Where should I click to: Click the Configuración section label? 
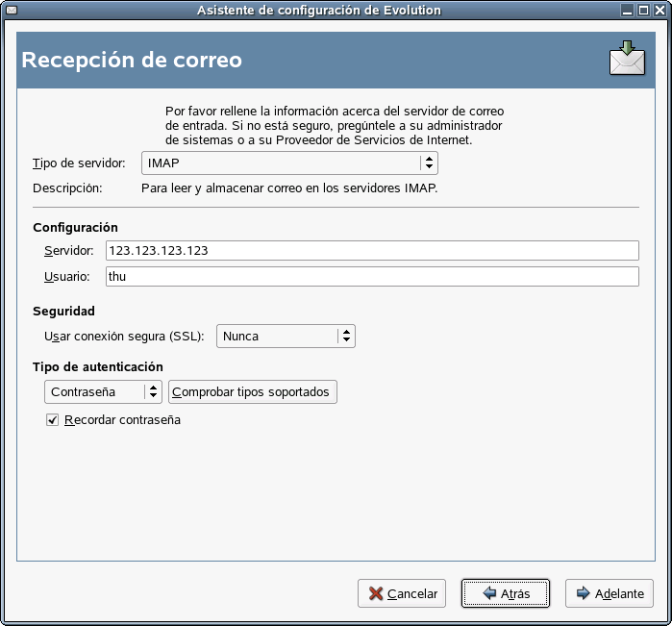(75, 227)
